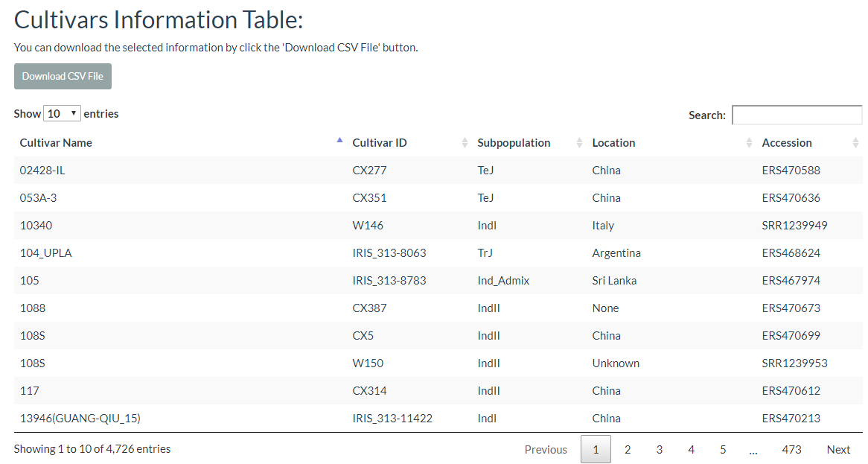The image size is (868, 464).
Task: Jump to last page 473
Action: (791, 450)
